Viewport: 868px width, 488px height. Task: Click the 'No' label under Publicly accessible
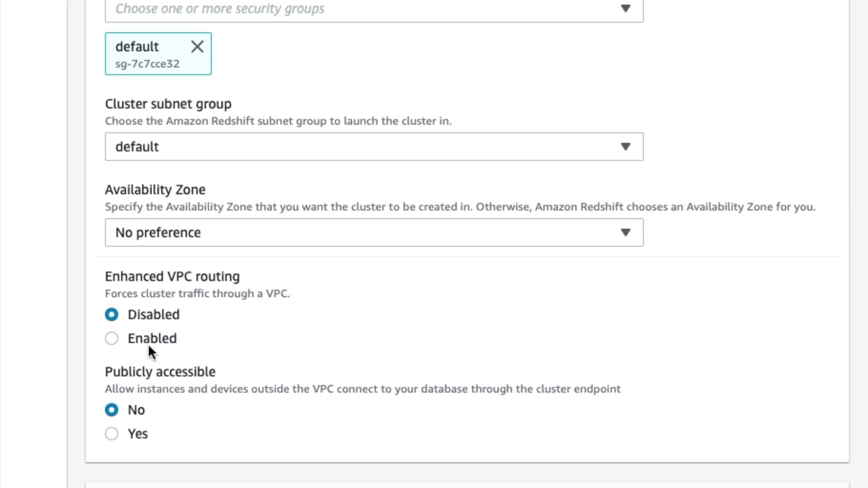(136, 410)
